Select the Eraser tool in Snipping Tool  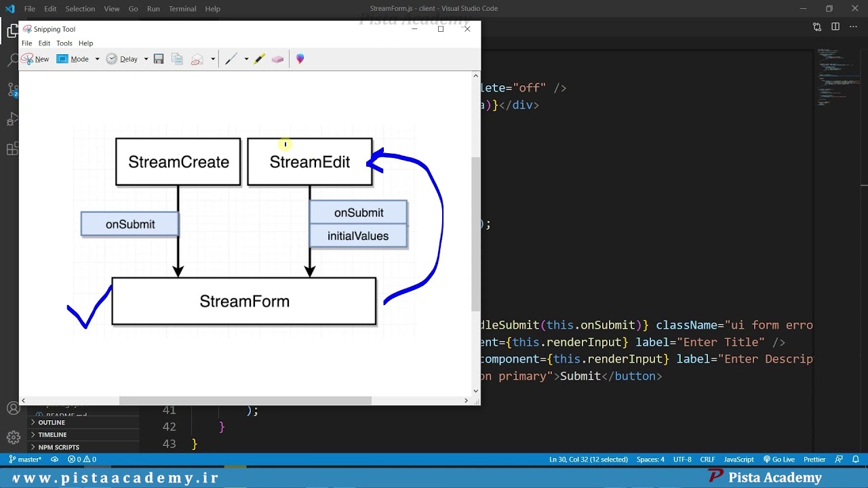(x=277, y=59)
